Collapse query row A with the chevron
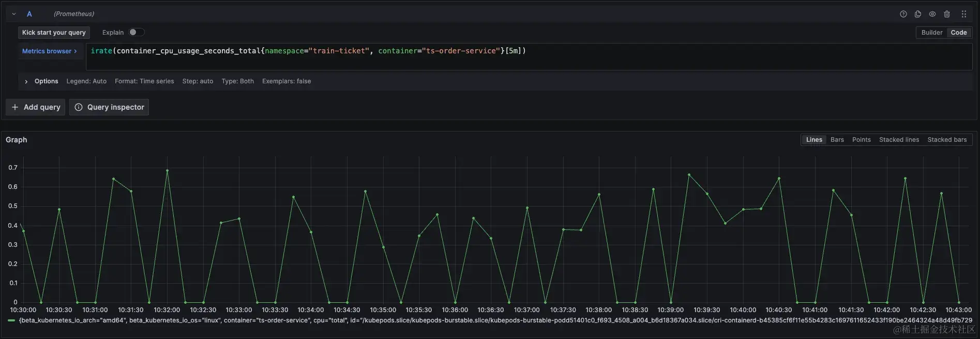Screen dimensions: 980x339 pos(14,14)
